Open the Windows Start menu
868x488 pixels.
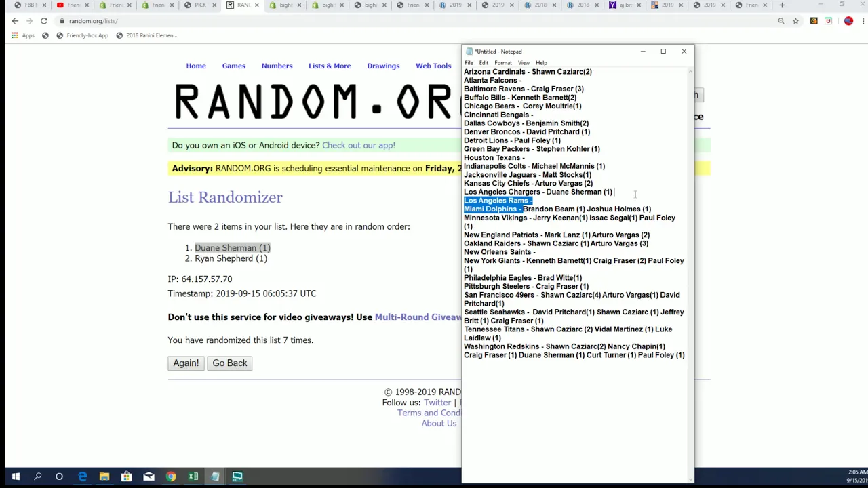point(16,476)
